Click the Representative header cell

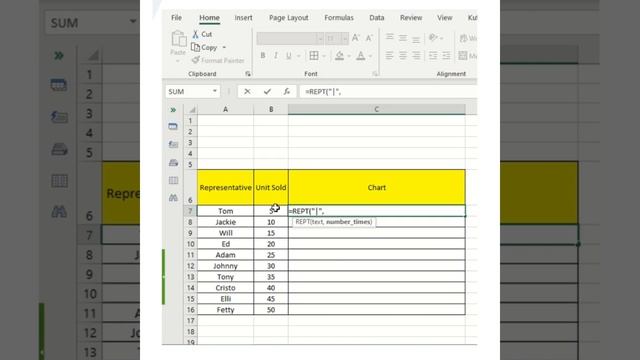click(x=225, y=187)
